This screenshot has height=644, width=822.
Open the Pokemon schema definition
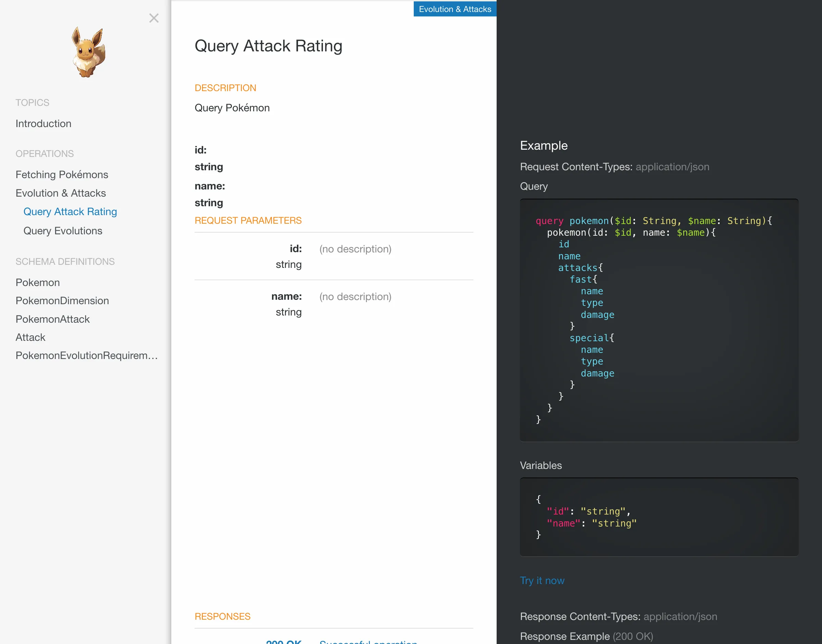37,282
